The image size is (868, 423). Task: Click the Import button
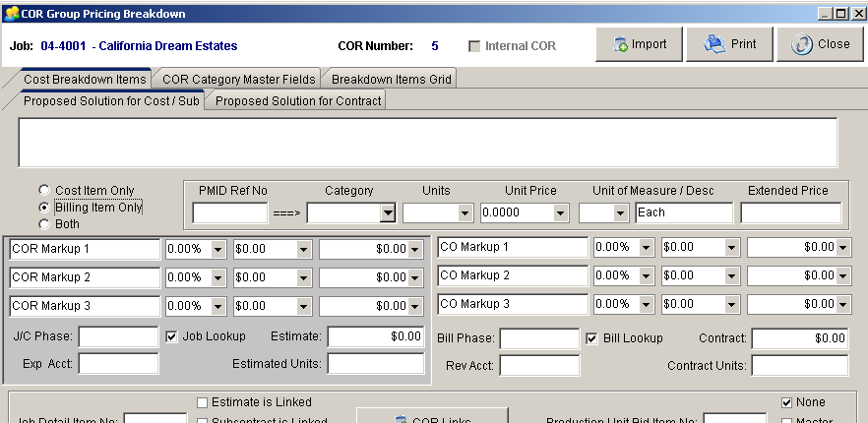point(639,44)
